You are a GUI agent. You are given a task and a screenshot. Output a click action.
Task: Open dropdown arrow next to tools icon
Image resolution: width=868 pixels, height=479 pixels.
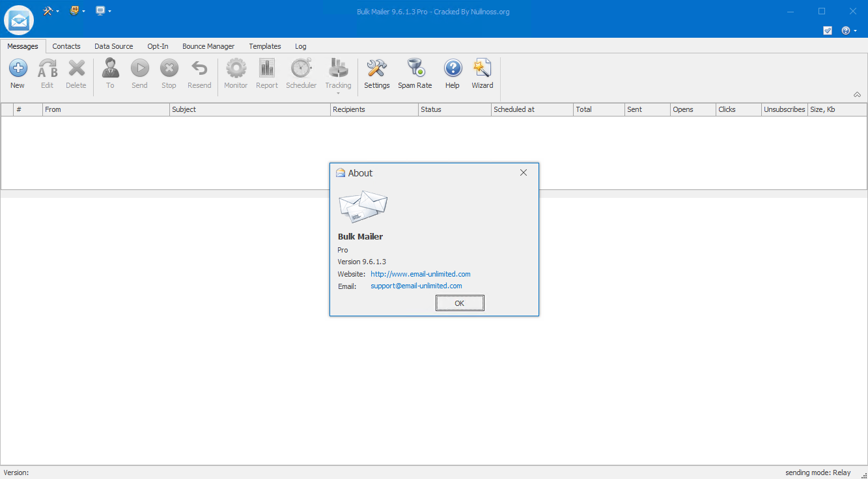57,11
